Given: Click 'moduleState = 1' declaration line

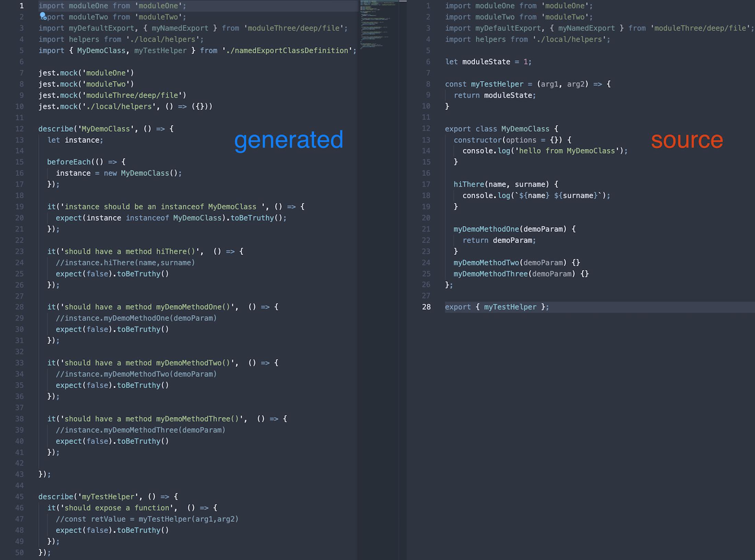Looking at the screenshot, I should click(x=488, y=62).
